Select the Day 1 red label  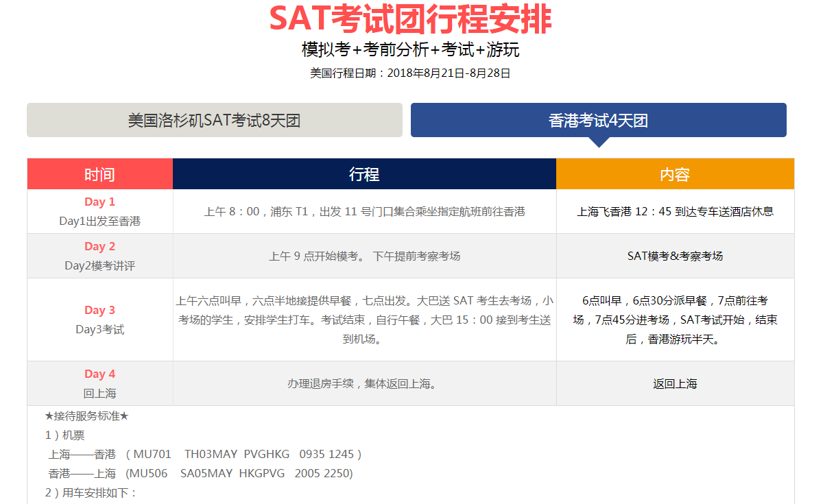pyautogui.click(x=99, y=202)
